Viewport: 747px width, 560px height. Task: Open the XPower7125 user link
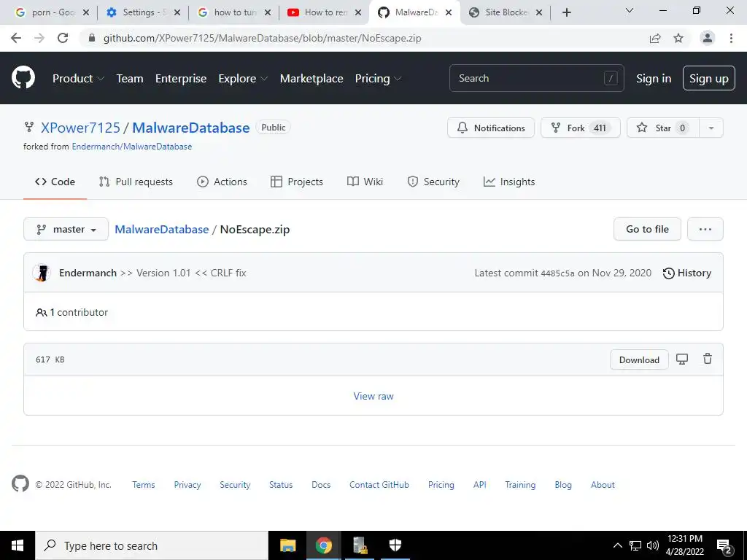(x=80, y=128)
